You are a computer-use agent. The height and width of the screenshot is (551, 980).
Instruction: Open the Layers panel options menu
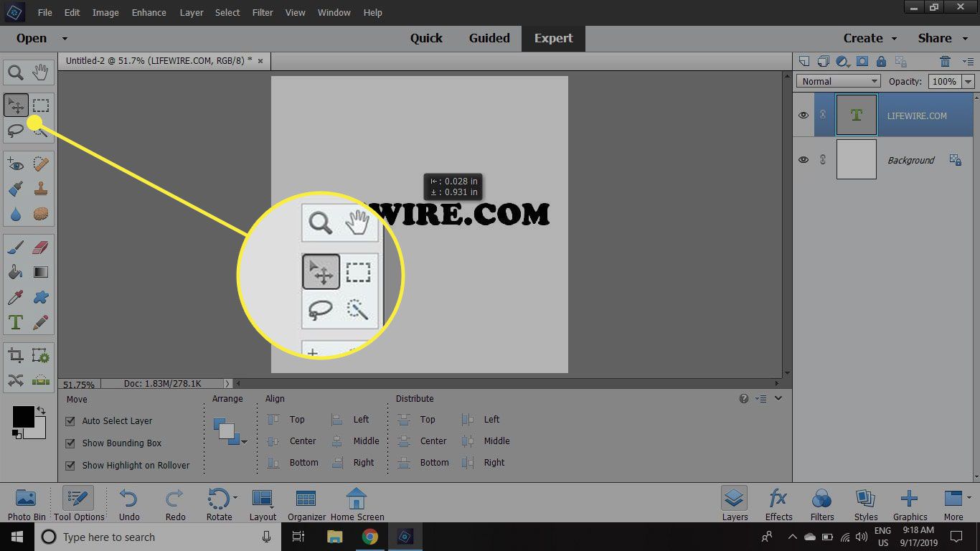point(967,62)
